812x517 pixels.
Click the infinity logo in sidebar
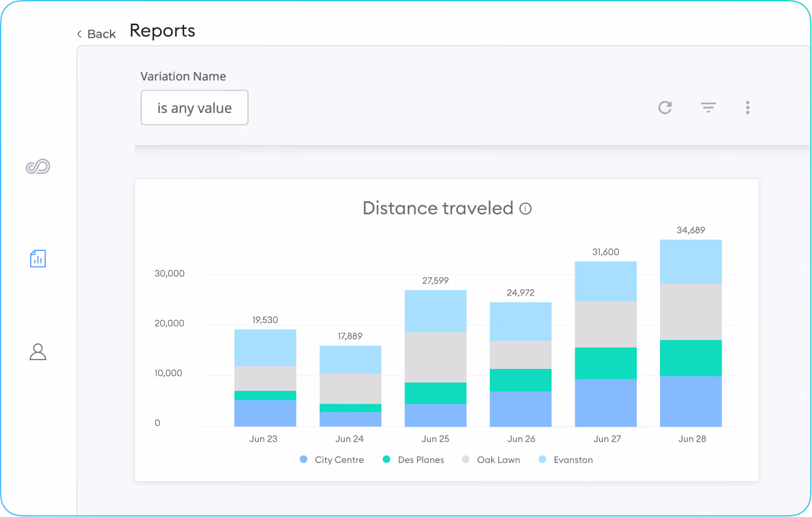click(38, 167)
